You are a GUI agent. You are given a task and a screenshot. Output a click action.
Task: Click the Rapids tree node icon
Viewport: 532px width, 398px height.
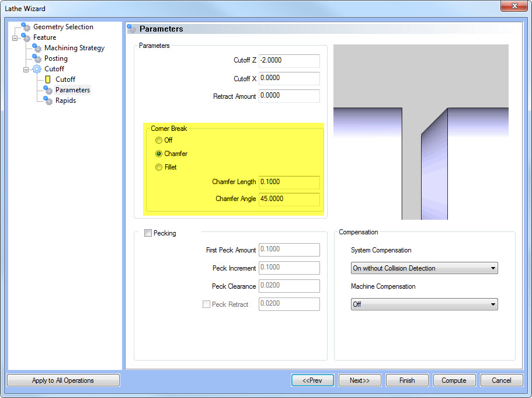[x=48, y=101]
